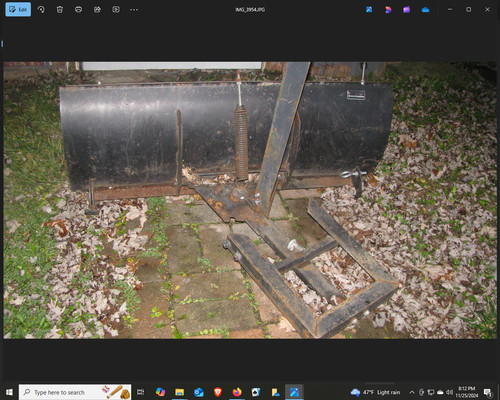This screenshot has width=500, height=400.
Task: Toggle the volume speaker icon in tray
Action: (x=449, y=392)
